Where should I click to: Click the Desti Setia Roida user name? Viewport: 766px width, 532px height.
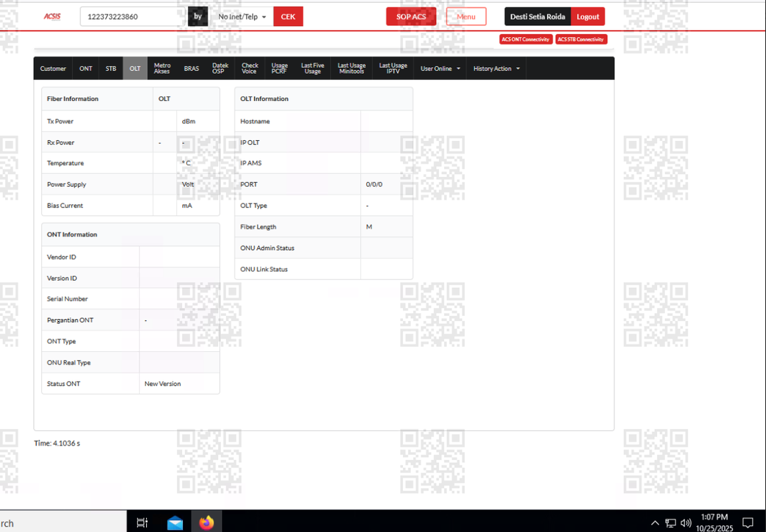pyautogui.click(x=537, y=17)
